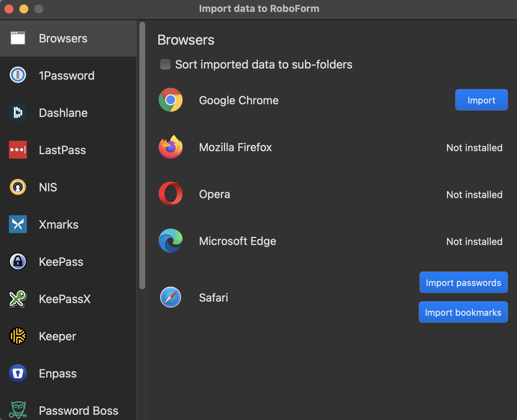Viewport: 517px width, 420px height.
Task: Open the Password Boss import section
Action: tap(78, 411)
